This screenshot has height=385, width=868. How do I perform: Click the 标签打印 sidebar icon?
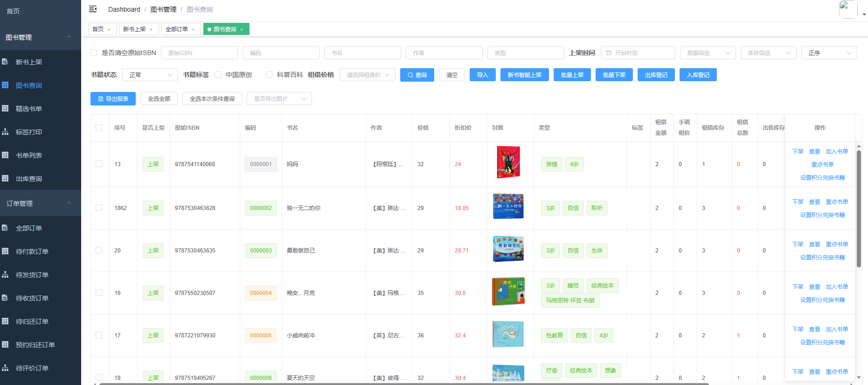click(x=5, y=132)
